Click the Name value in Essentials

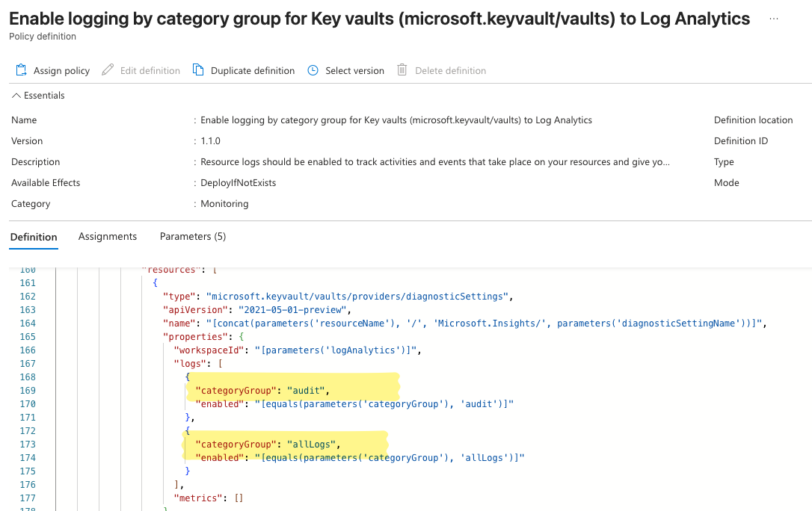click(396, 120)
